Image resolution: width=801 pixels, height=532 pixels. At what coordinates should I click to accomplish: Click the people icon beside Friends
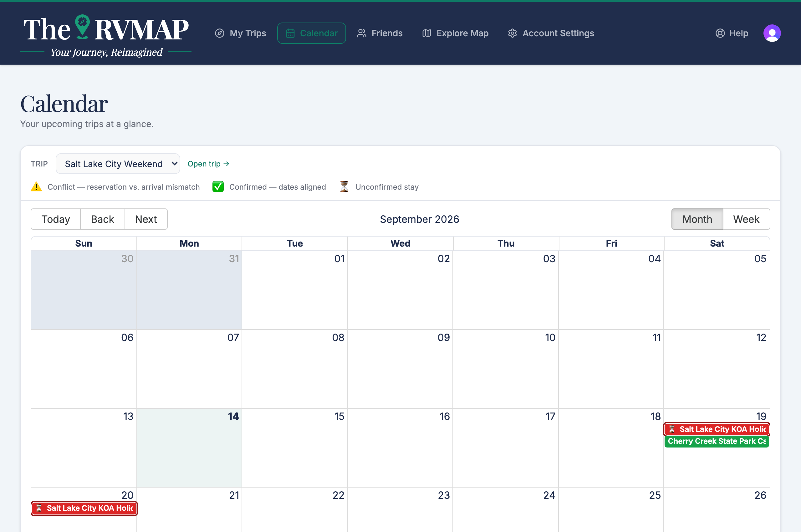(x=362, y=33)
